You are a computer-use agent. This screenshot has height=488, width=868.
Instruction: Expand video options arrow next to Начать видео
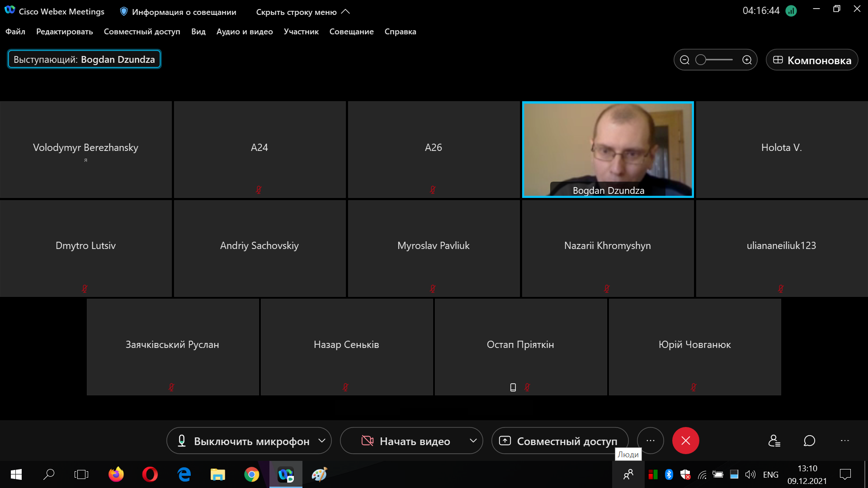click(473, 441)
